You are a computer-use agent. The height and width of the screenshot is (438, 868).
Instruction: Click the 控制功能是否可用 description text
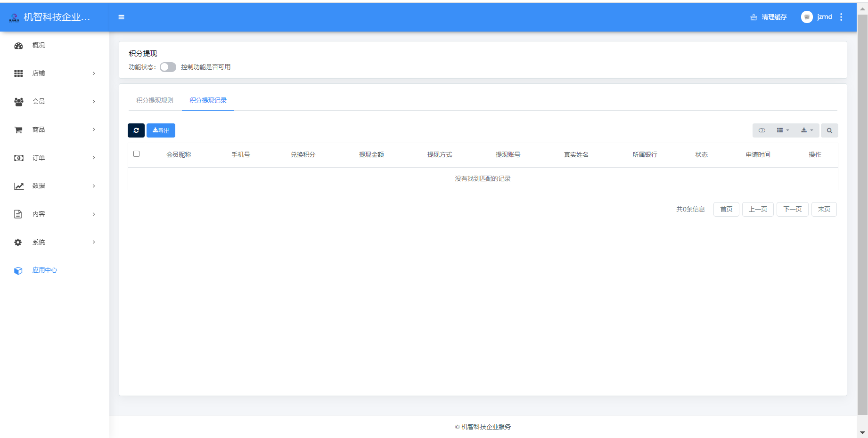point(206,67)
